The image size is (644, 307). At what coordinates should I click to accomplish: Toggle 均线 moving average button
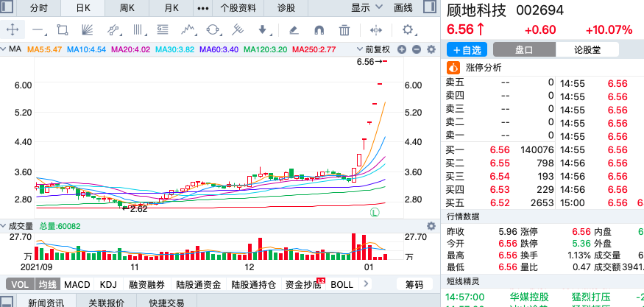click(48, 284)
